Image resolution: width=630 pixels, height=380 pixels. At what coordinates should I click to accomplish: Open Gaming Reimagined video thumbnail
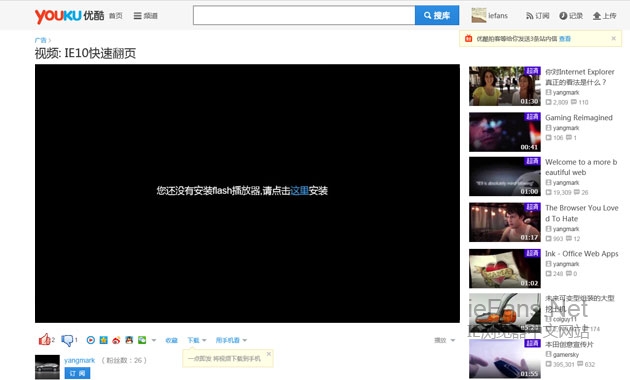505,132
